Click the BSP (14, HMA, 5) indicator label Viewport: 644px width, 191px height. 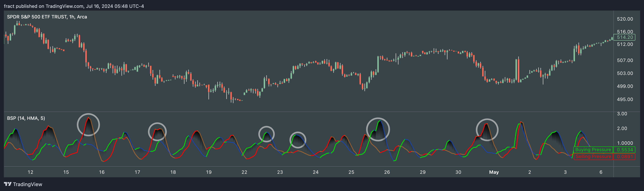click(26, 118)
